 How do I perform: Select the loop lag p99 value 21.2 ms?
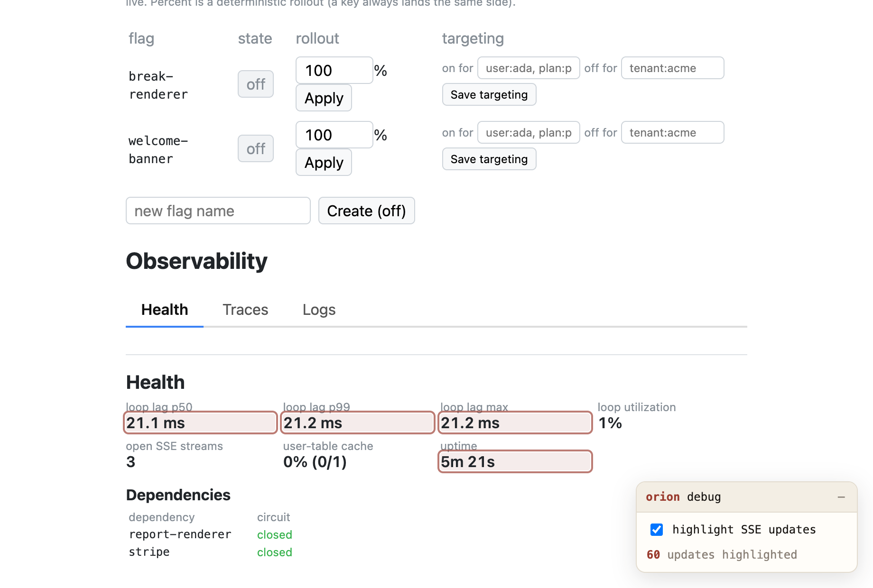[x=358, y=423]
